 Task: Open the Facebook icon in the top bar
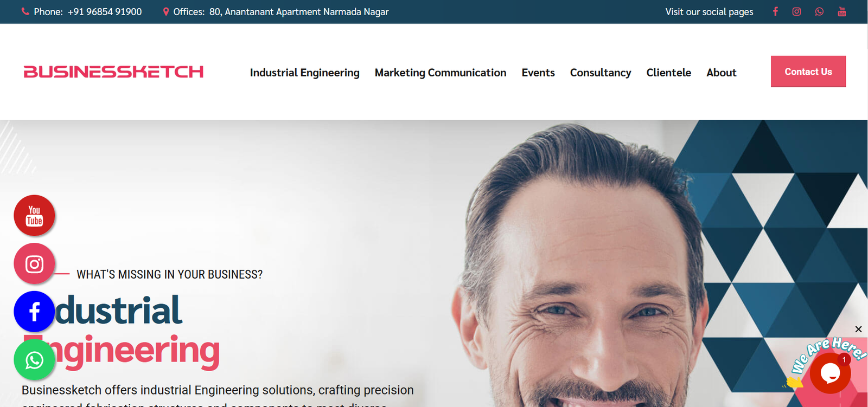(775, 11)
